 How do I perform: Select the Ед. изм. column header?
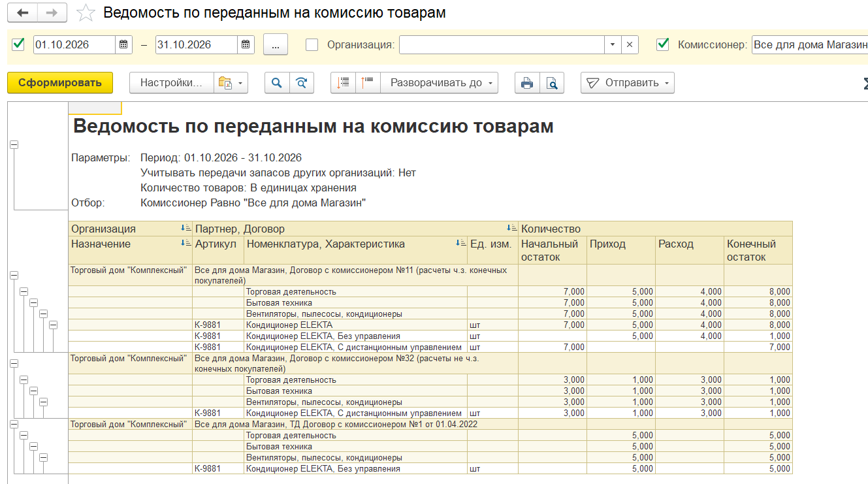pyautogui.click(x=492, y=250)
